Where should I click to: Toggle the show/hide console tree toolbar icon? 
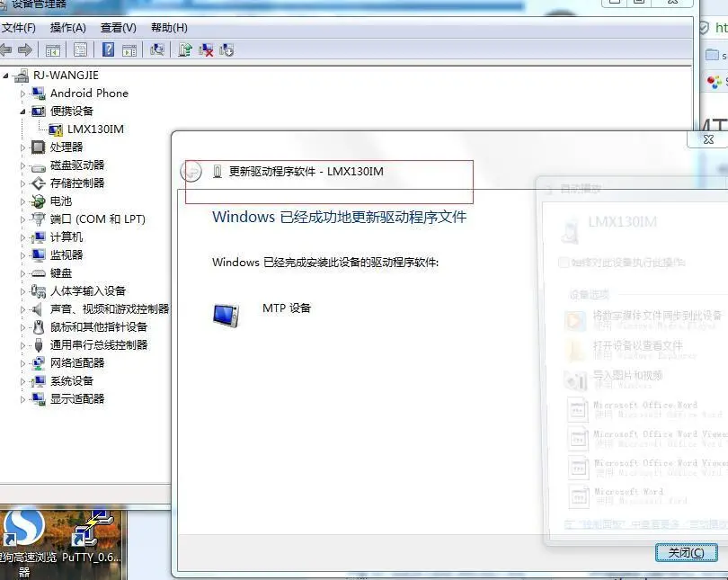pyautogui.click(x=52, y=50)
